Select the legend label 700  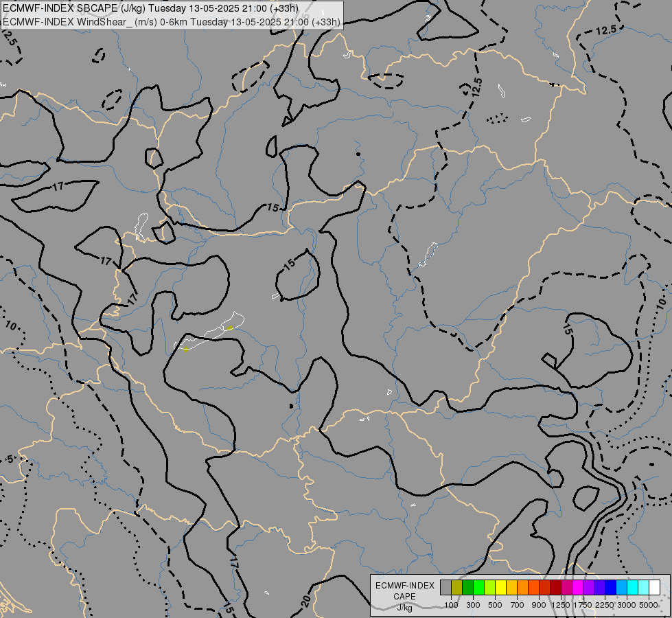[x=518, y=605]
